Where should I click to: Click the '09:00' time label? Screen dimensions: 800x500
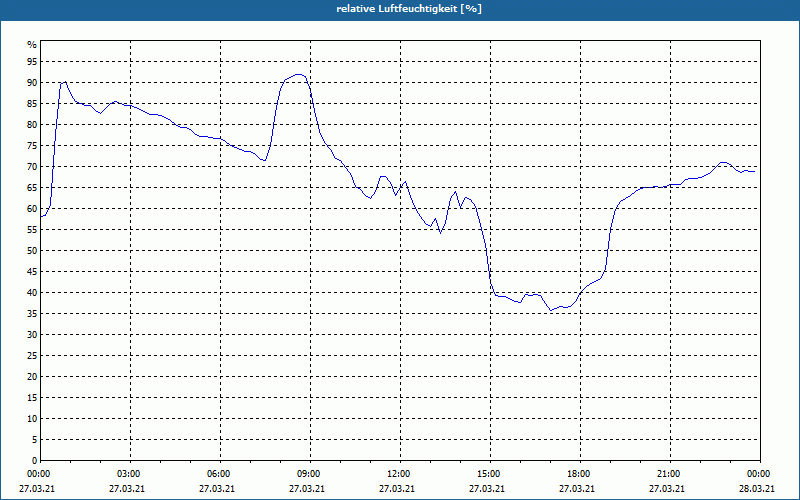(x=310, y=474)
